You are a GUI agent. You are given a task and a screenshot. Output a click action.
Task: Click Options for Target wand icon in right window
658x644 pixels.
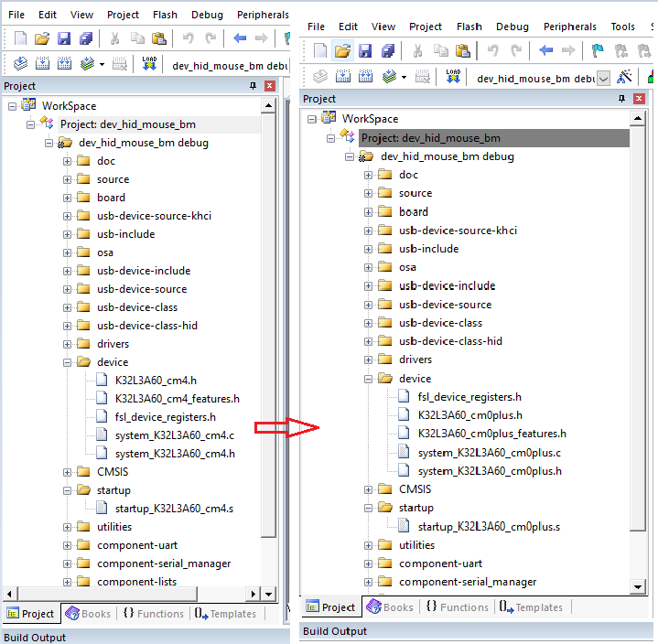point(625,78)
